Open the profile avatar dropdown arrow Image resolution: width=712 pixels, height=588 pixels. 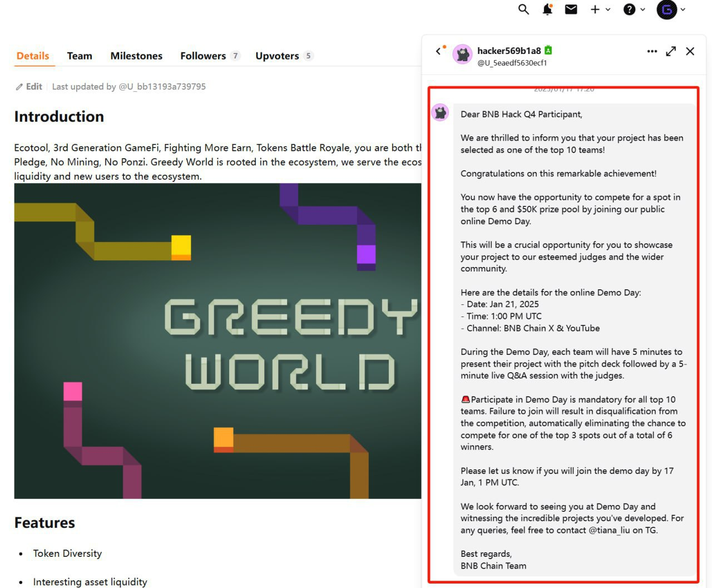click(x=683, y=9)
